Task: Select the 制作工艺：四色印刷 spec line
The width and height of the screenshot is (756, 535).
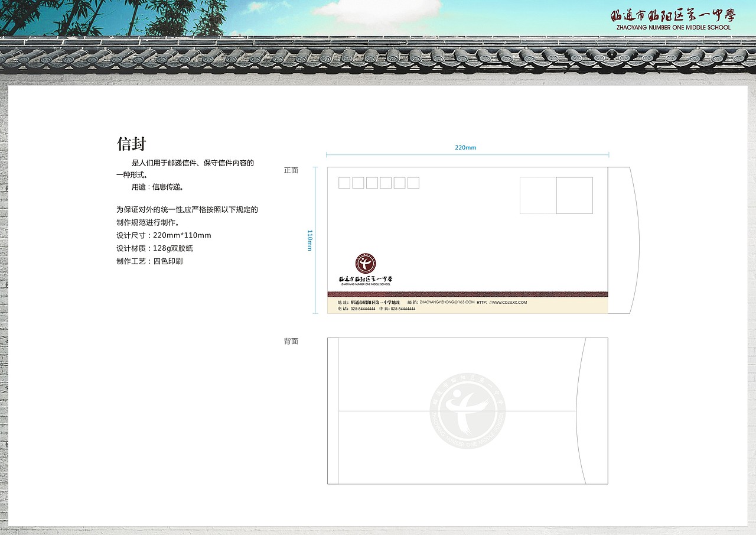Action: pos(149,261)
